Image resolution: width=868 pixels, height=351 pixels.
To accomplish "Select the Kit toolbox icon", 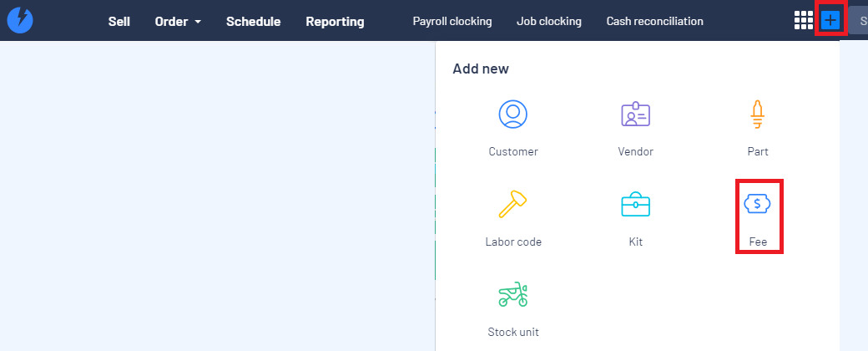I will click(635, 205).
